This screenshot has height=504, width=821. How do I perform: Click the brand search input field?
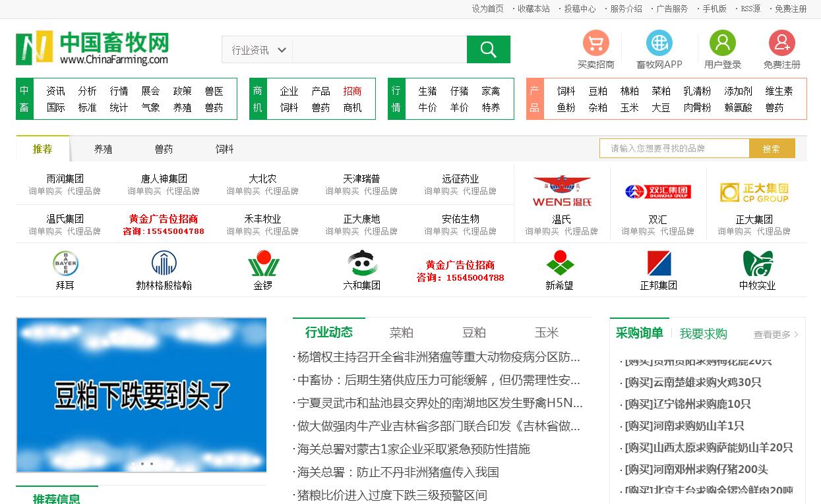(x=673, y=149)
